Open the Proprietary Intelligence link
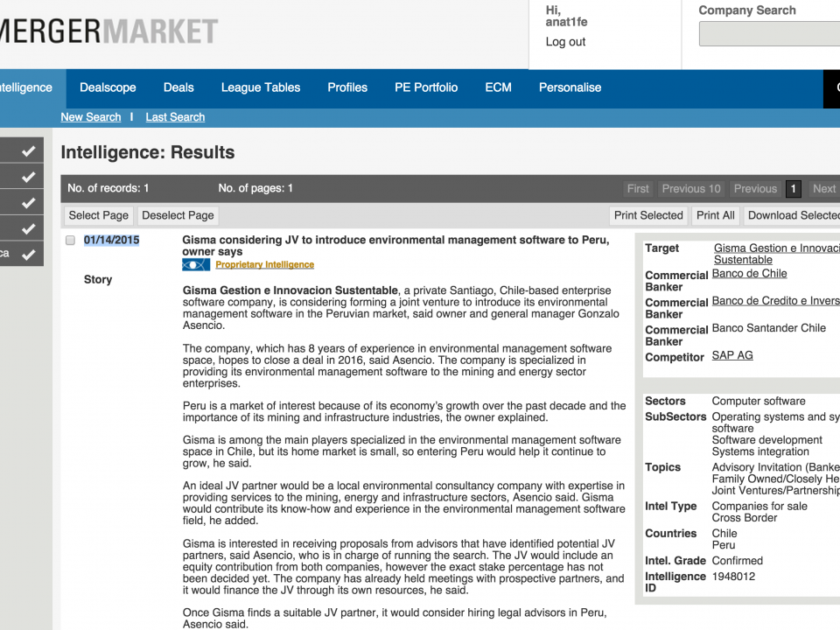The width and height of the screenshot is (840, 630). click(264, 264)
